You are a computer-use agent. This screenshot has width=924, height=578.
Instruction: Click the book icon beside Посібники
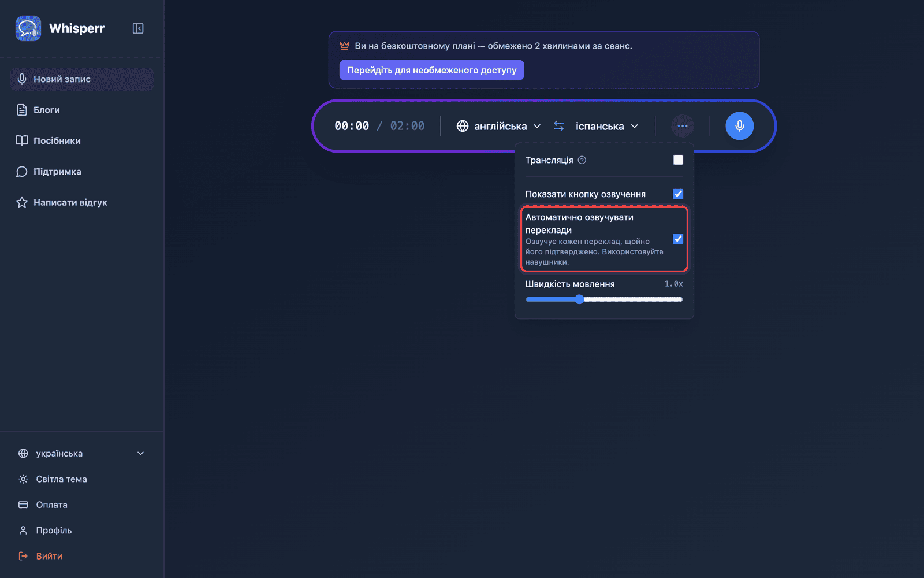[22, 140]
